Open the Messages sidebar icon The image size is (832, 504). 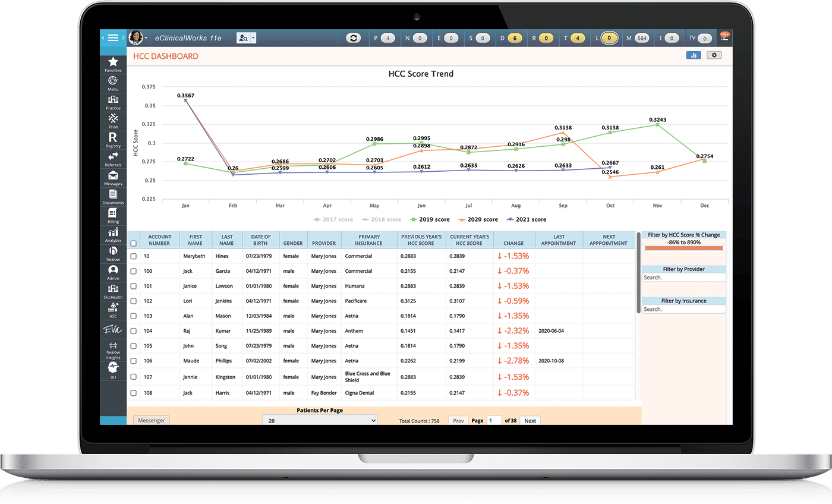[x=113, y=178]
